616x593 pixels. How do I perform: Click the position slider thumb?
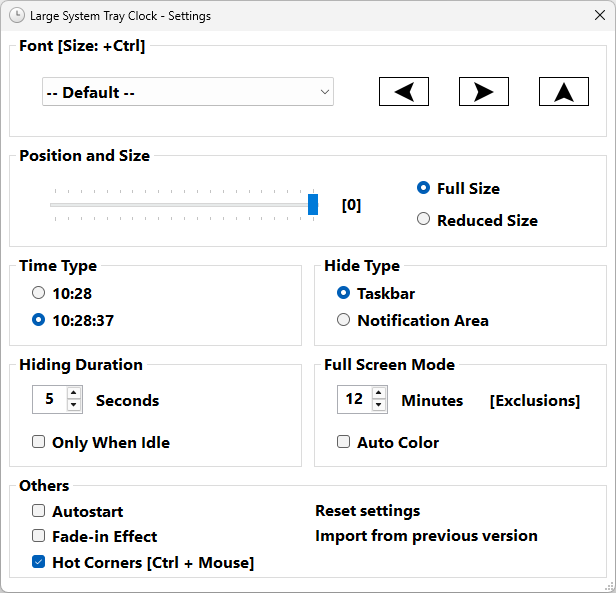coord(313,204)
